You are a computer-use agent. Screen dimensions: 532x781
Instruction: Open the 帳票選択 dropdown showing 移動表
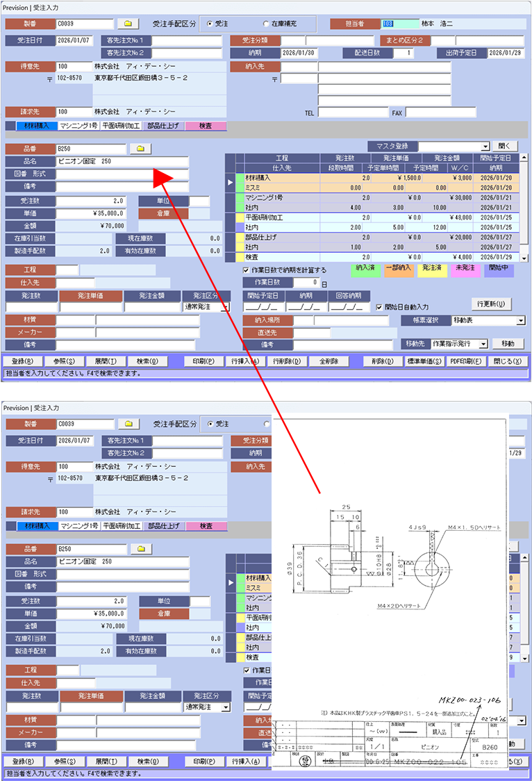pos(521,320)
